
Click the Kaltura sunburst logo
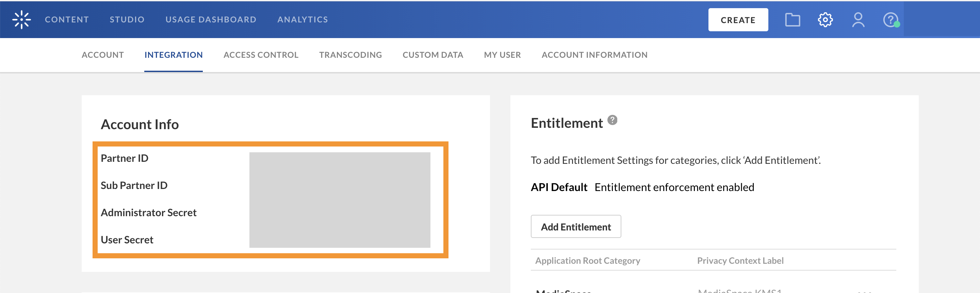coord(21,19)
